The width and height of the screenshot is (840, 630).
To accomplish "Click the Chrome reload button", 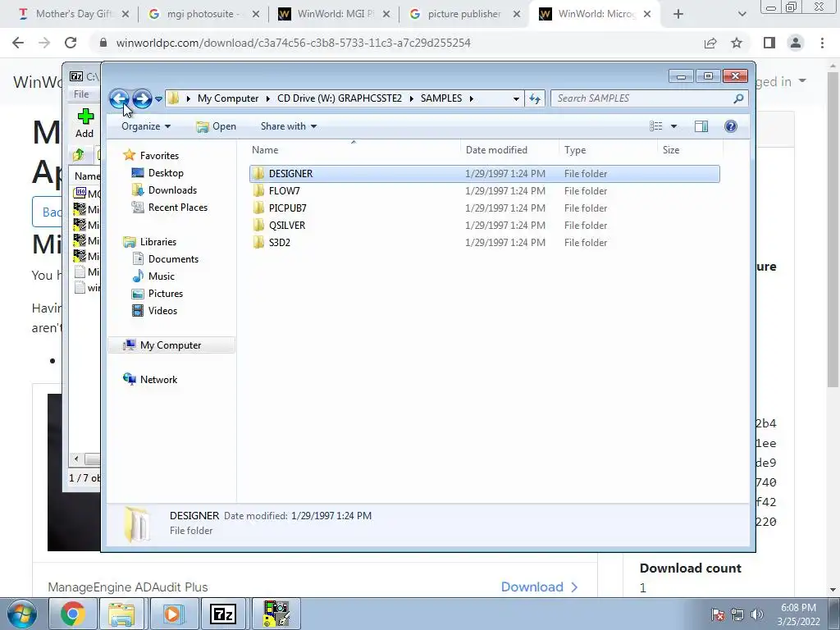I will [71, 43].
